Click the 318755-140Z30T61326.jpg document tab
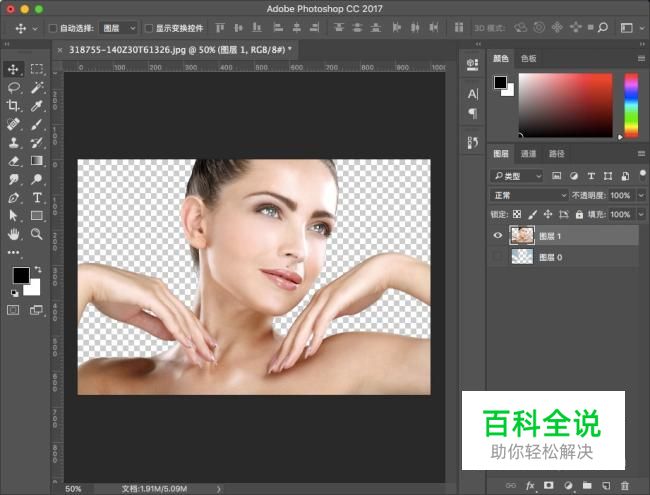 (x=178, y=50)
